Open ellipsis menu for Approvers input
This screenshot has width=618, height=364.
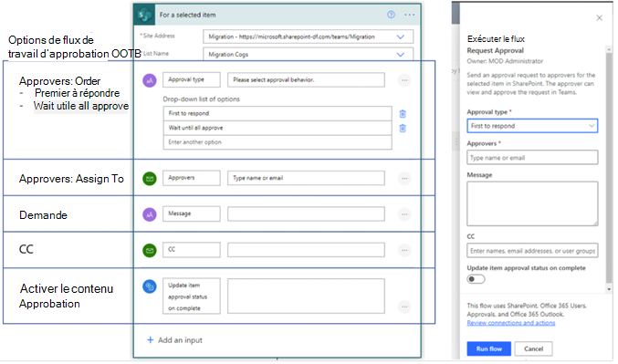pyautogui.click(x=404, y=179)
